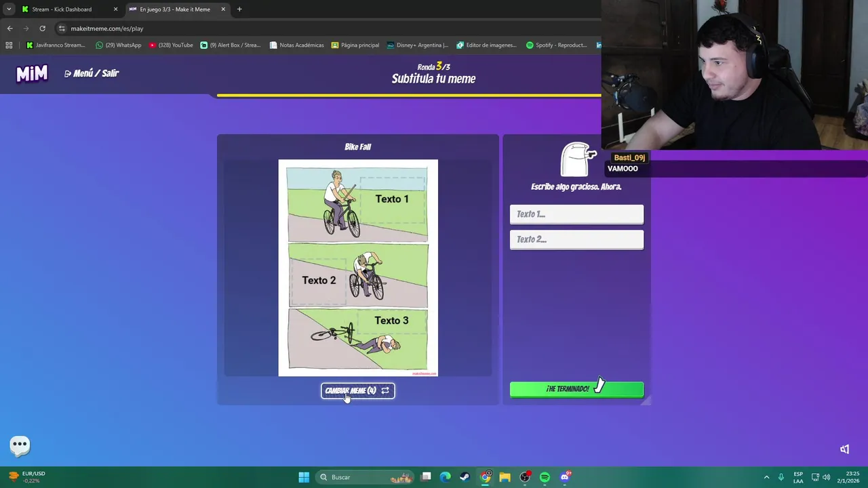Click the MiM logo
Viewport: 868px width, 488px height.
pyautogui.click(x=32, y=73)
